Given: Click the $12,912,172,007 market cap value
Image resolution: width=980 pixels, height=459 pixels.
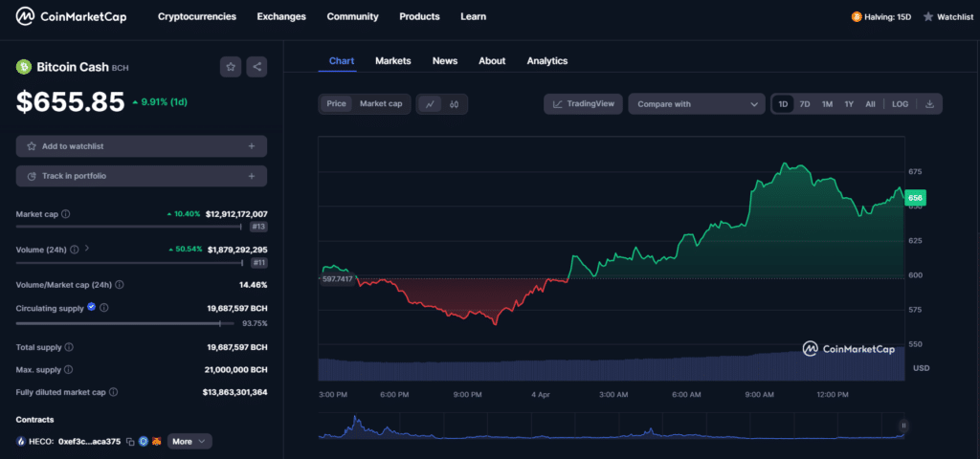Looking at the screenshot, I should coord(236,213).
